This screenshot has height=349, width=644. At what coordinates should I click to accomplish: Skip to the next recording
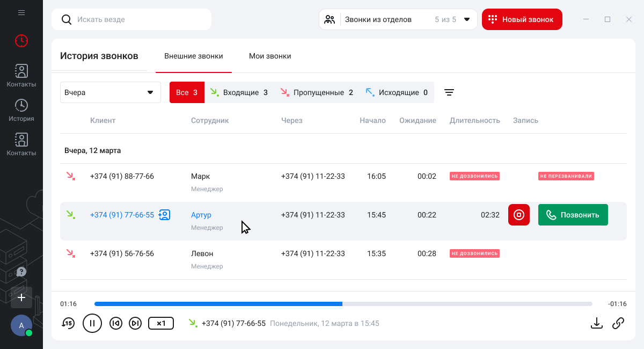point(136,323)
